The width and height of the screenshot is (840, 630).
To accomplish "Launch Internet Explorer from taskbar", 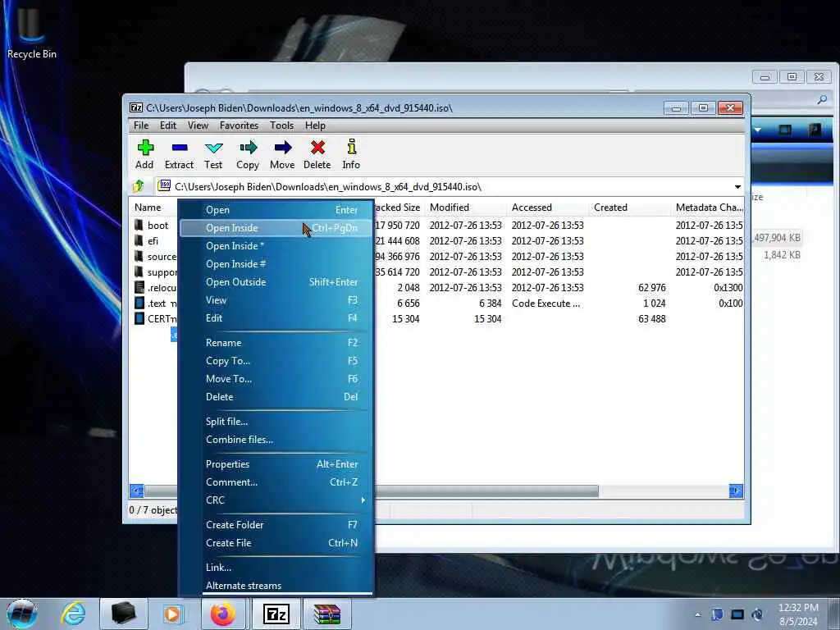I will (x=73, y=614).
